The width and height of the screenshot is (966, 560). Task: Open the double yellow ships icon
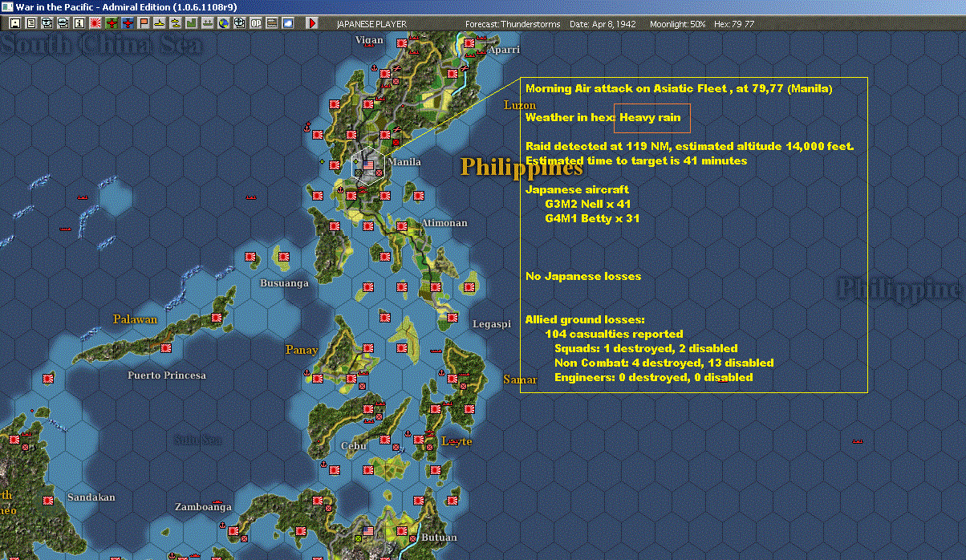[175, 23]
